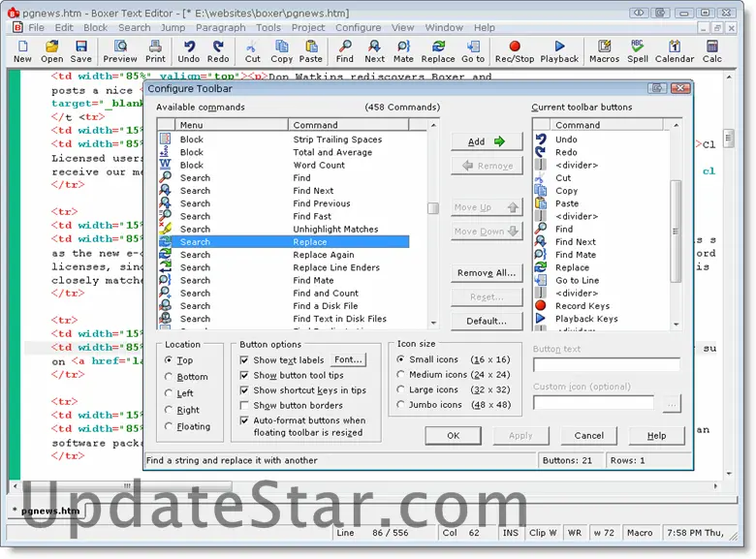
Task: Click the Remove All... button
Action: point(487,273)
